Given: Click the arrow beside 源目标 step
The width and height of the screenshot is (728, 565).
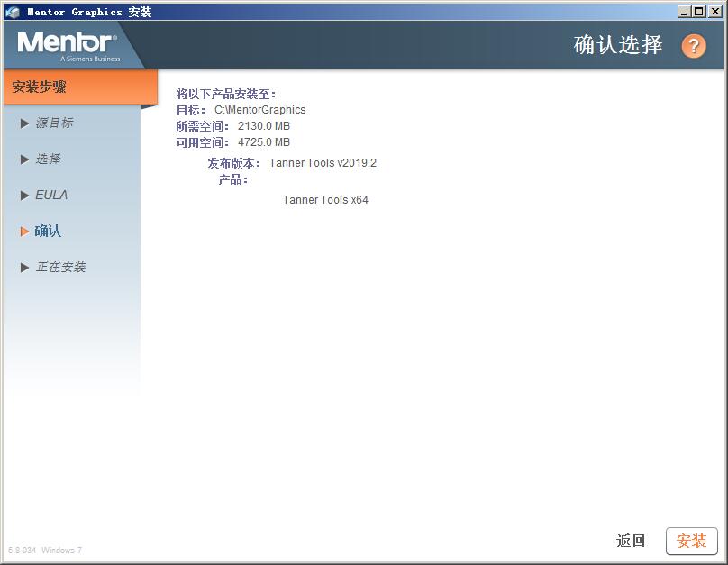Looking at the screenshot, I should pos(24,123).
